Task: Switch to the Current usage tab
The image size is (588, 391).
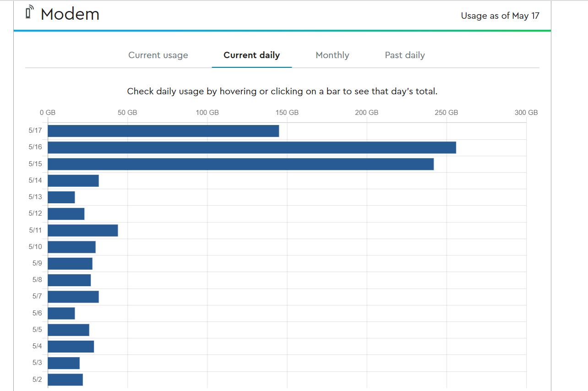Action: (158, 55)
